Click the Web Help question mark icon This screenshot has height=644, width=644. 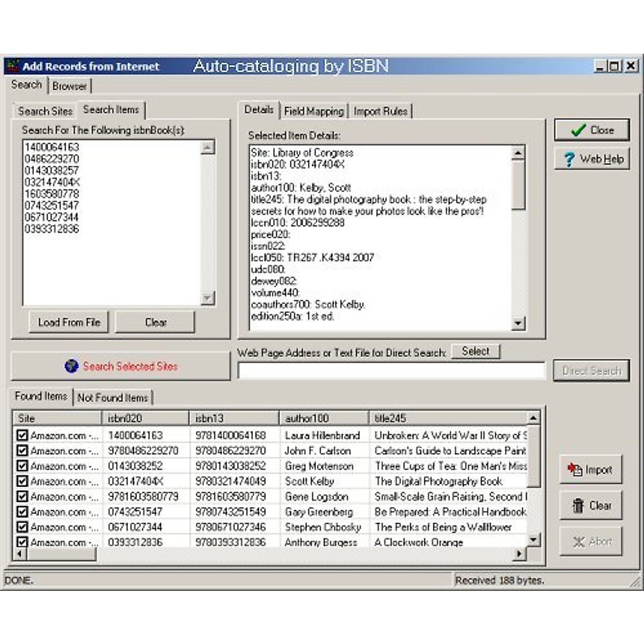[x=569, y=159]
